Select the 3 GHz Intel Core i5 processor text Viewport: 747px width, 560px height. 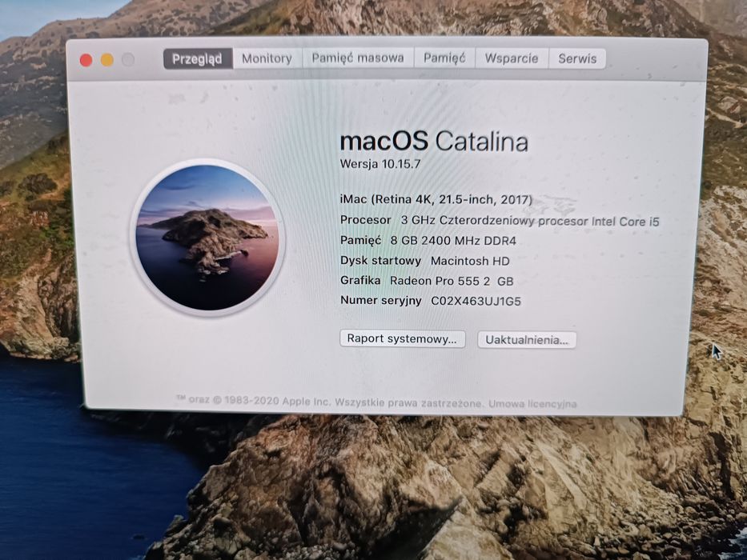pos(530,221)
